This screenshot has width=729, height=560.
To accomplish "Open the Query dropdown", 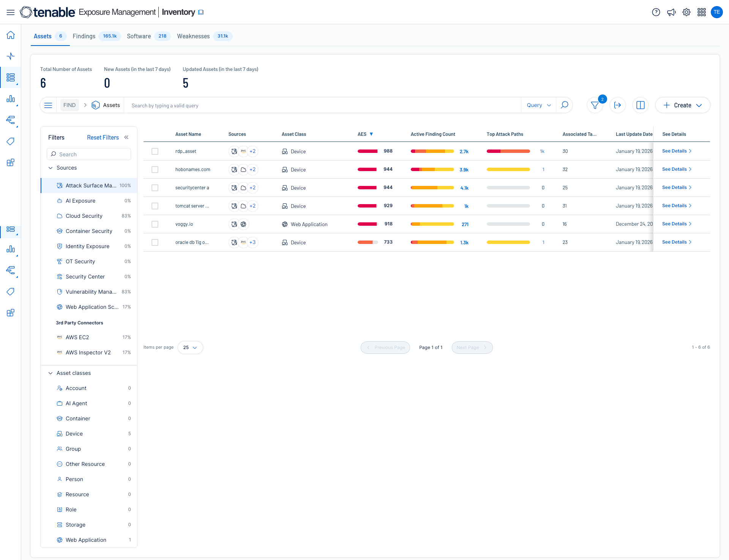I will (x=538, y=105).
